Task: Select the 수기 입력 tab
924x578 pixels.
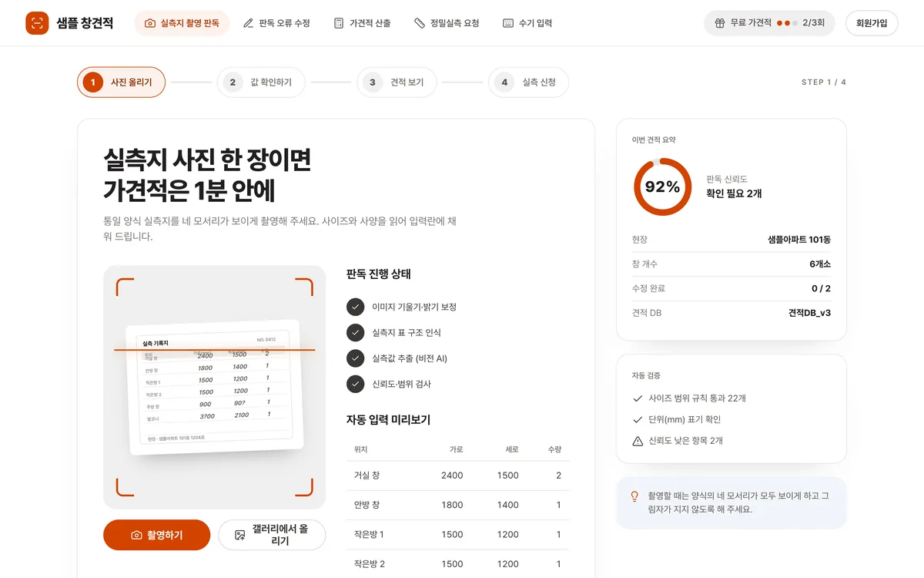Action: (x=527, y=23)
